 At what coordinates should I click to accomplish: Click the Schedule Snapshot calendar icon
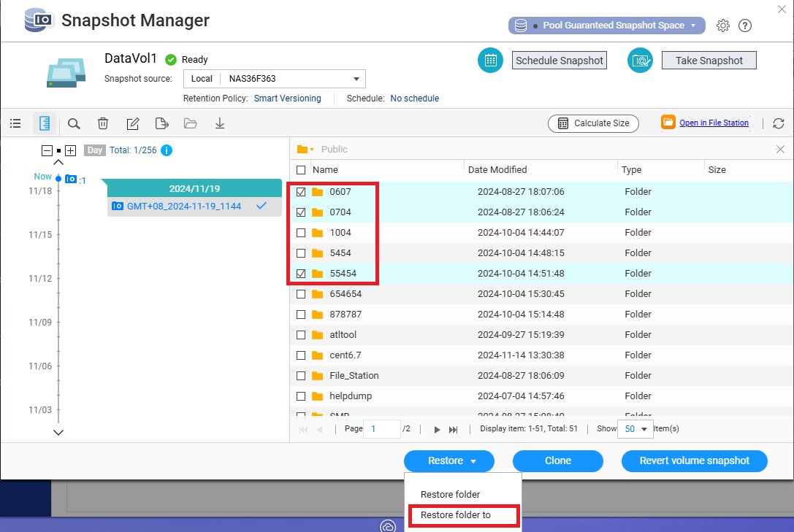[490, 60]
